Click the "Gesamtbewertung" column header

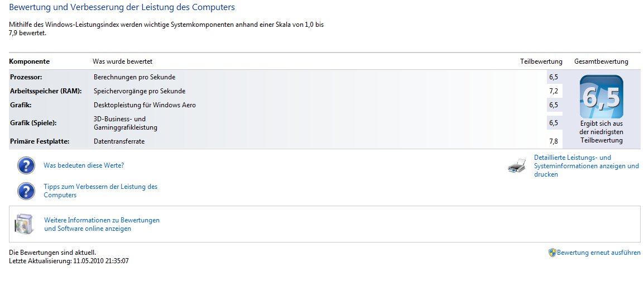[601, 61]
